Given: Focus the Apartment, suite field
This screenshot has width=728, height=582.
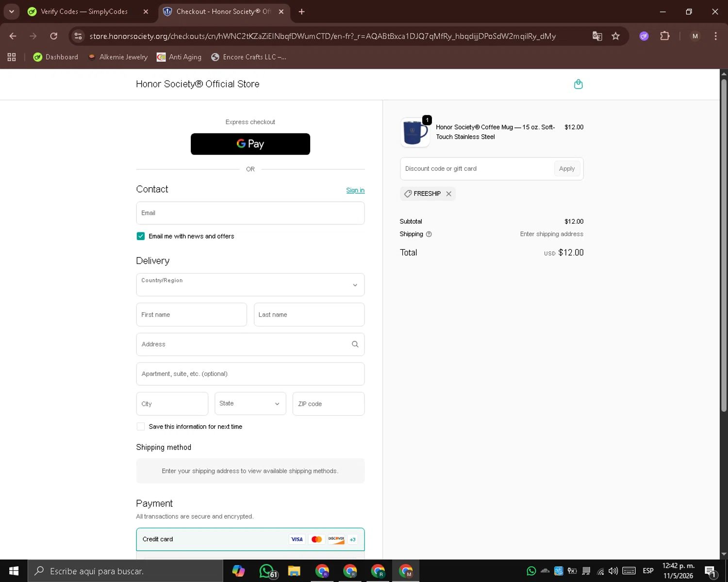Looking at the screenshot, I should [250, 374].
